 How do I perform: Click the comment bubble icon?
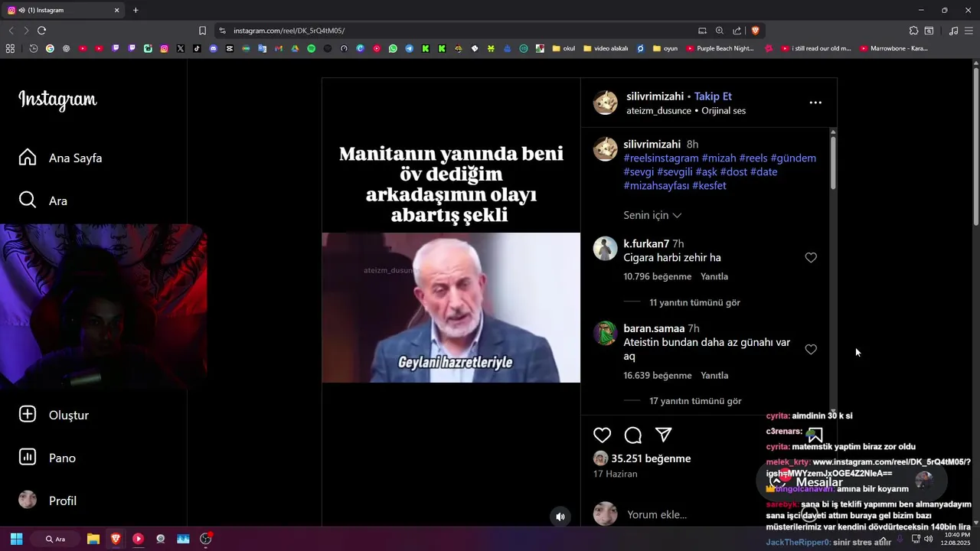tap(633, 435)
